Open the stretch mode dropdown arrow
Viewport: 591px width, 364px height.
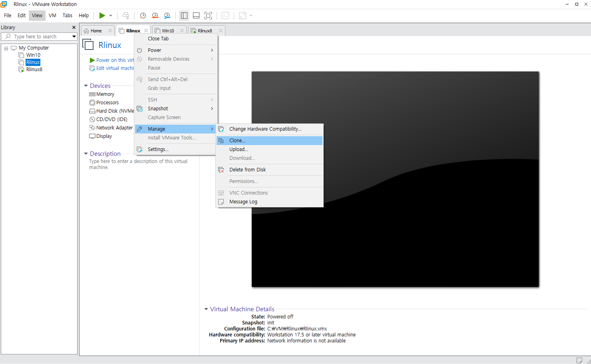[251, 16]
